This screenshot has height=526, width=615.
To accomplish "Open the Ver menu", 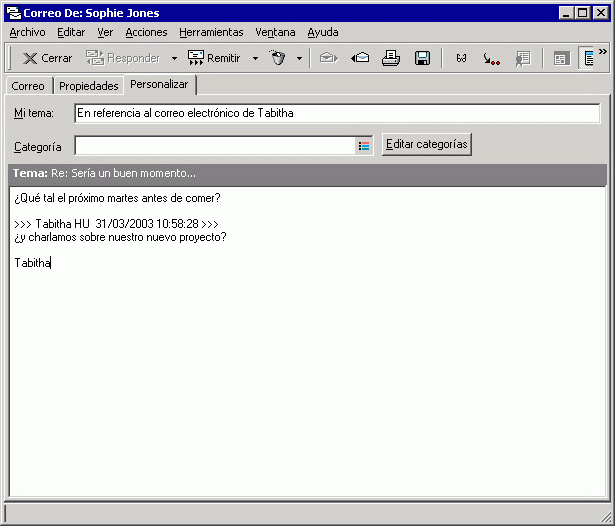I will tap(105, 32).
